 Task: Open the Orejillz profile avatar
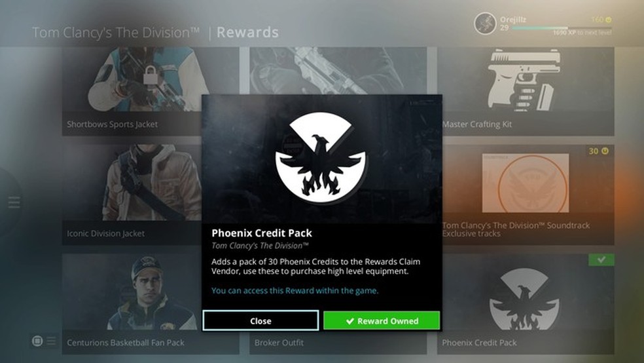tap(485, 24)
